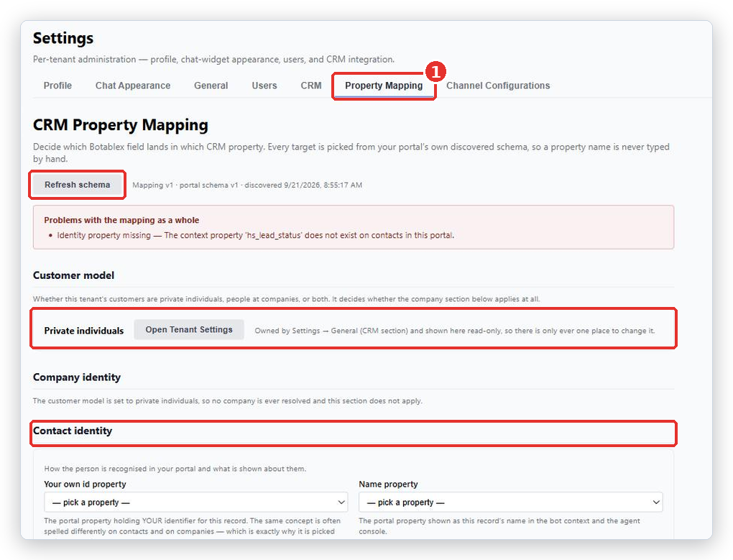Click the 'portal property holding YOUR identifier' help text
733x560 pixels.
click(193, 527)
